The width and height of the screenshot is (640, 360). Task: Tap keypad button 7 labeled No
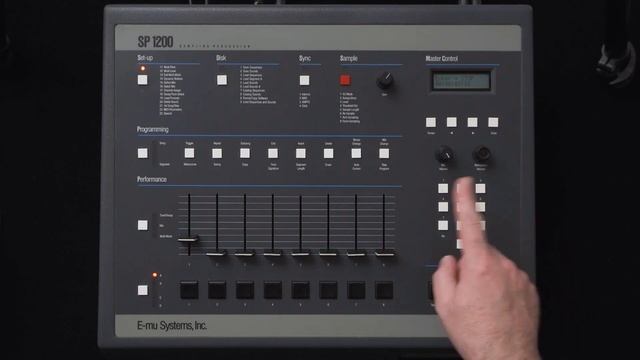pos(443,225)
